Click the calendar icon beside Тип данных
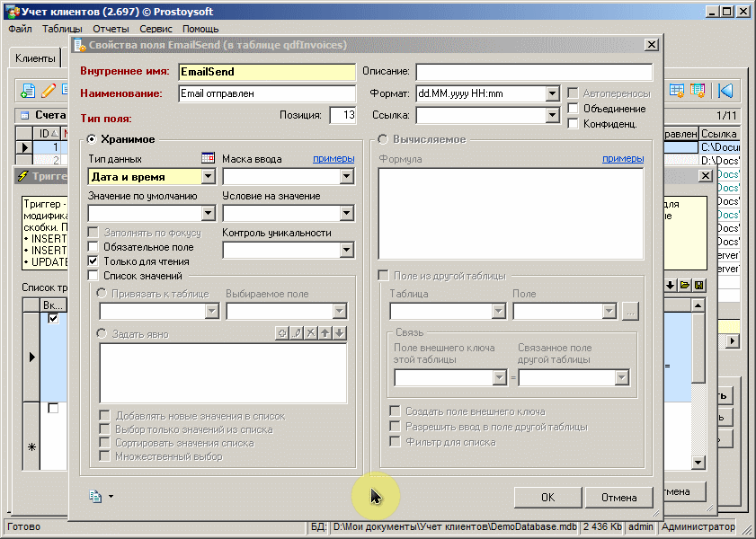Screen dimensions: 756x539 (209, 158)
